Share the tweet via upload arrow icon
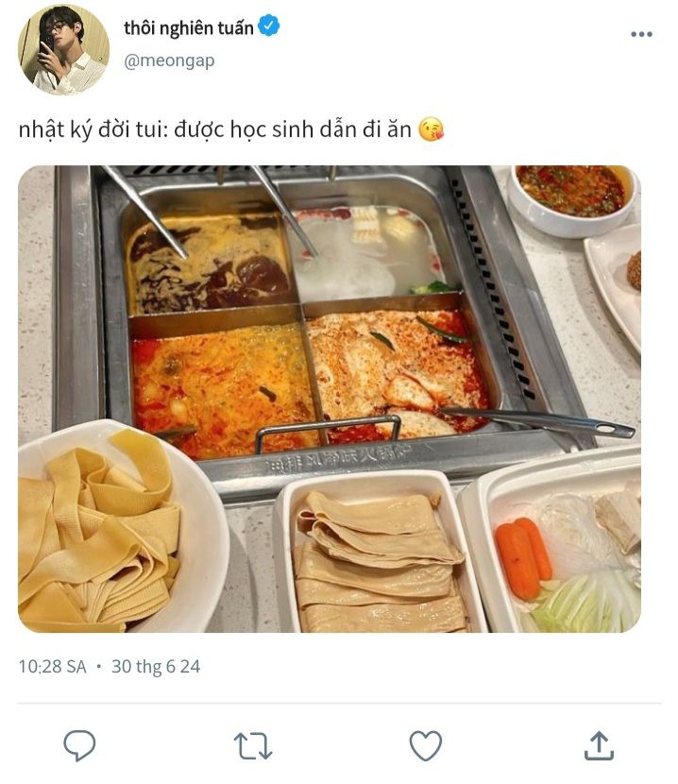Image resolution: width=678 pixels, height=784 pixels. pos(599,745)
